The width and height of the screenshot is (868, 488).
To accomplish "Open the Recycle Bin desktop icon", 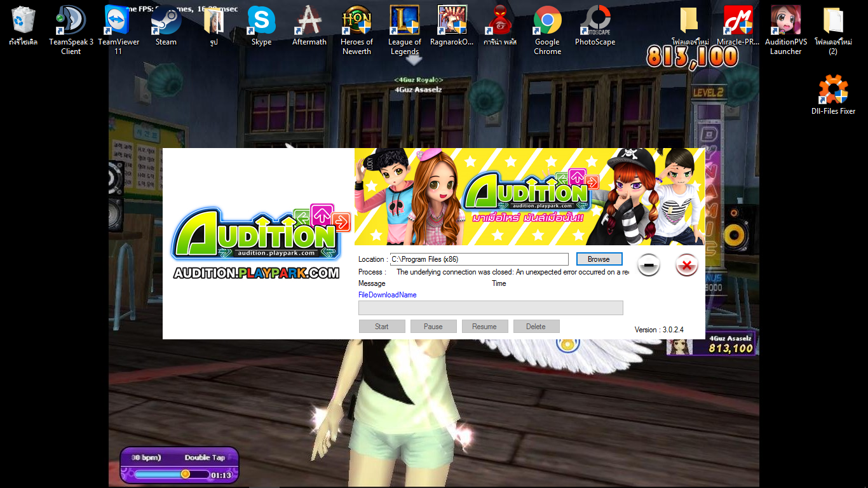I will click(24, 27).
